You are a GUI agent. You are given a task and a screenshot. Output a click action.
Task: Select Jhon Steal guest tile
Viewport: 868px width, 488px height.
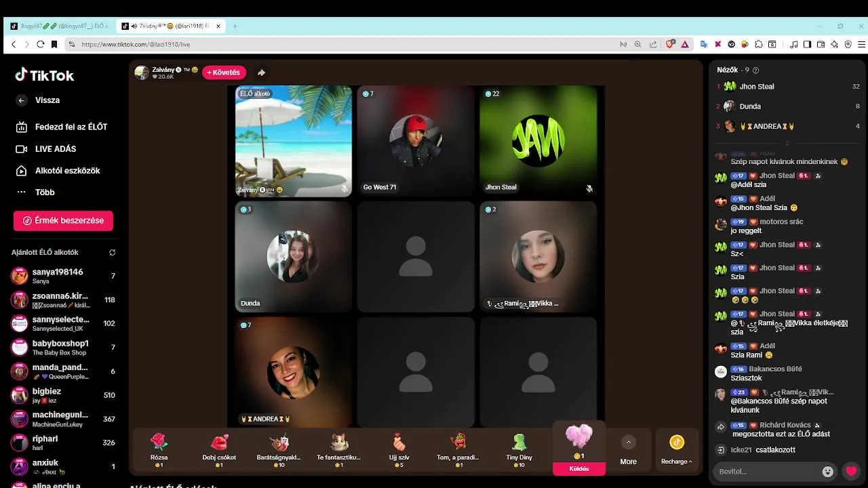tap(538, 141)
